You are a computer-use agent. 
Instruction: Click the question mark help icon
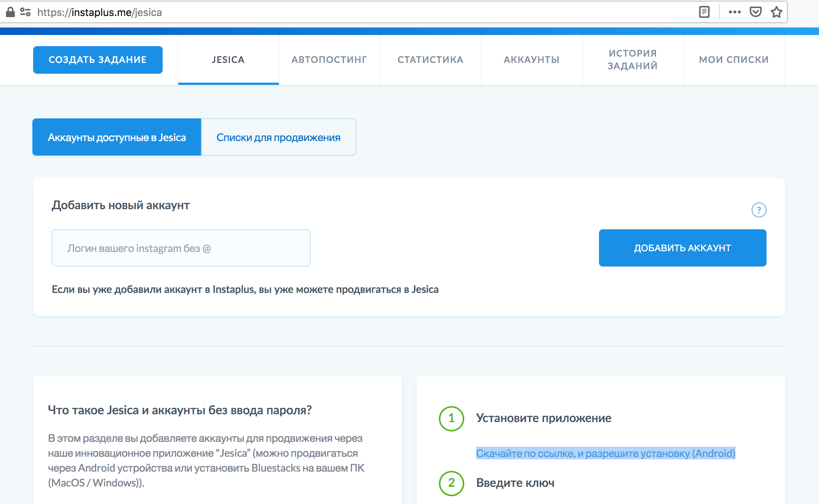point(759,210)
